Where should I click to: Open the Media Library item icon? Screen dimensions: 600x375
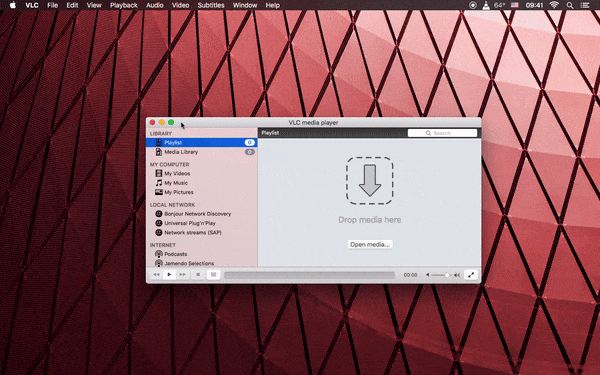pyautogui.click(x=159, y=152)
